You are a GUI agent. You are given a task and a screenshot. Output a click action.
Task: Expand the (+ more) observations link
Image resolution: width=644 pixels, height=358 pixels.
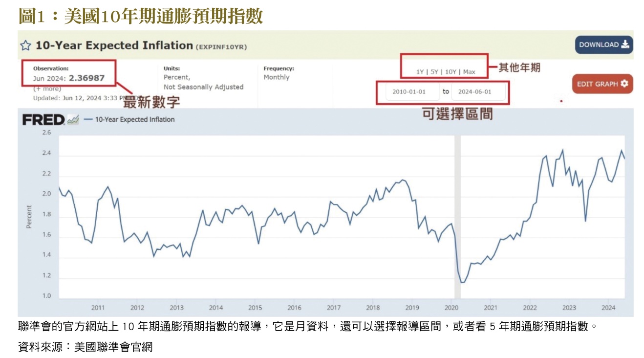pyautogui.click(x=47, y=89)
